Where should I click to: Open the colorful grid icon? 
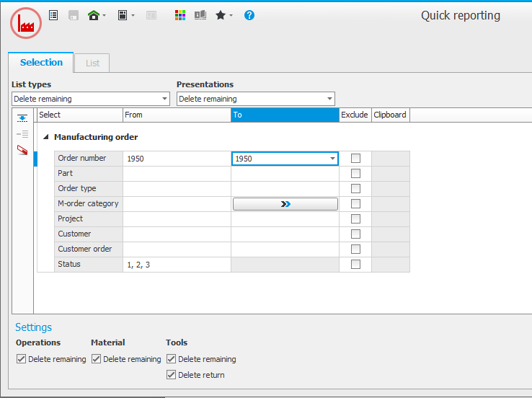point(180,15)
